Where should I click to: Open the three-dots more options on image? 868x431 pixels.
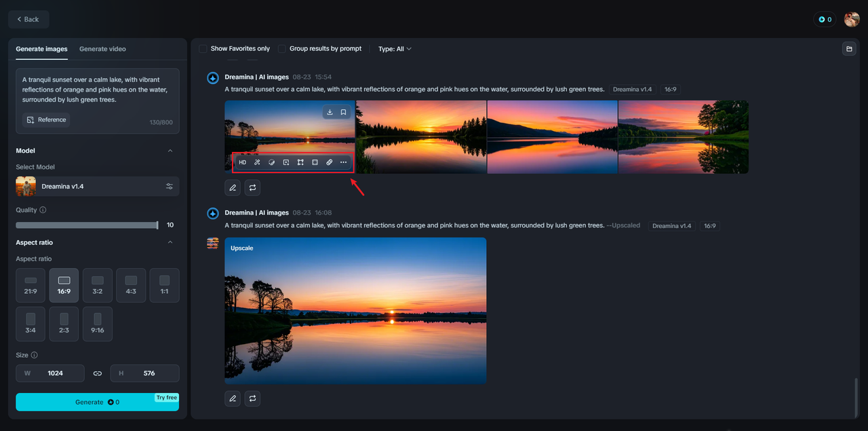343,163
